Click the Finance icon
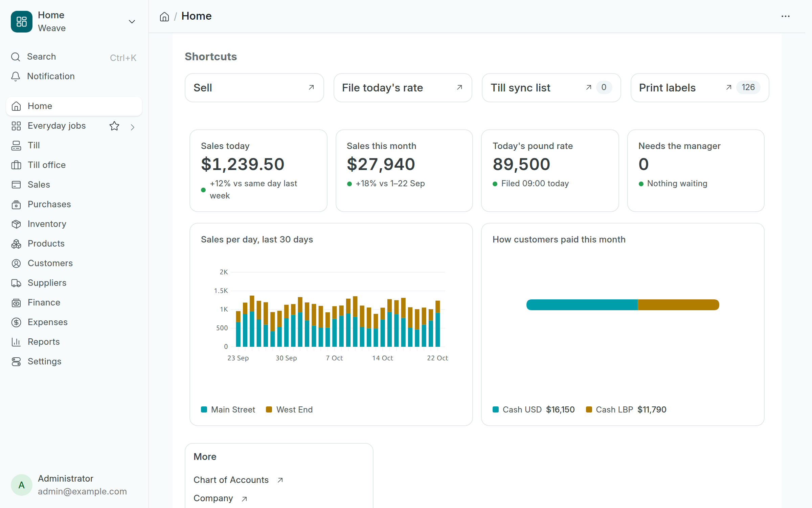This screenshot has width=812, height=508. (16, 303)
